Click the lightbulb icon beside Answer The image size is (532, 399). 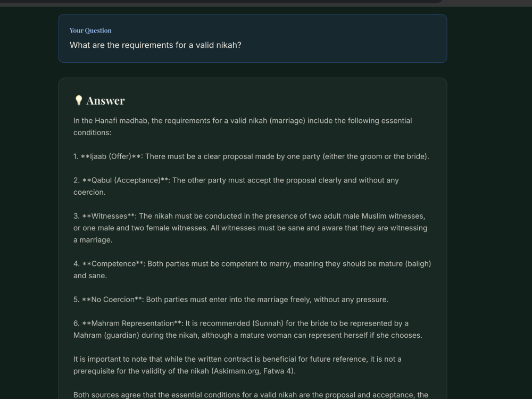79,101
